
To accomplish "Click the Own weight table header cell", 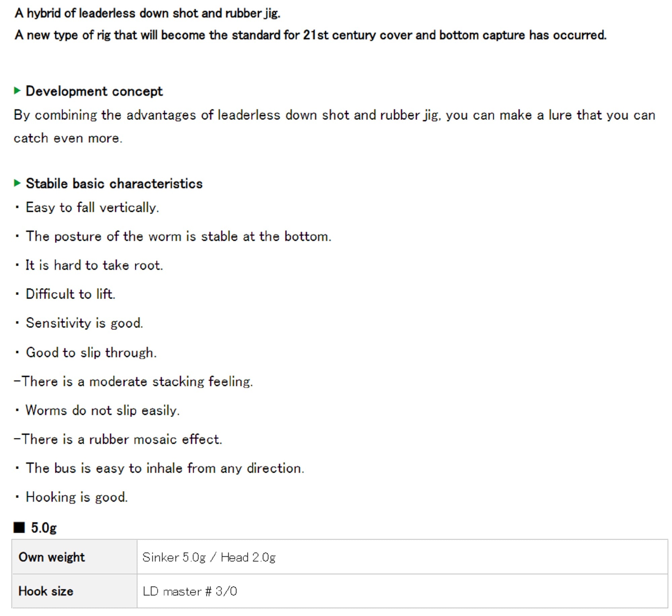I will coord(52,557).
